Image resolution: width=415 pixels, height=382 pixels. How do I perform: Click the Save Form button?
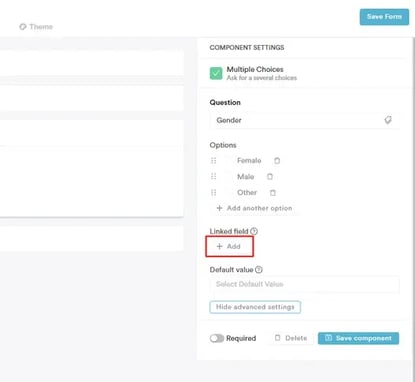click(x=384, y=17)
